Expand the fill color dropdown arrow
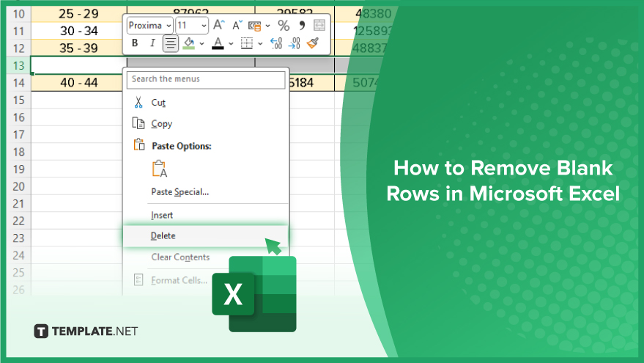Image resolution: width=644 pixels, height=363 pixels. (x=201, y=43)
